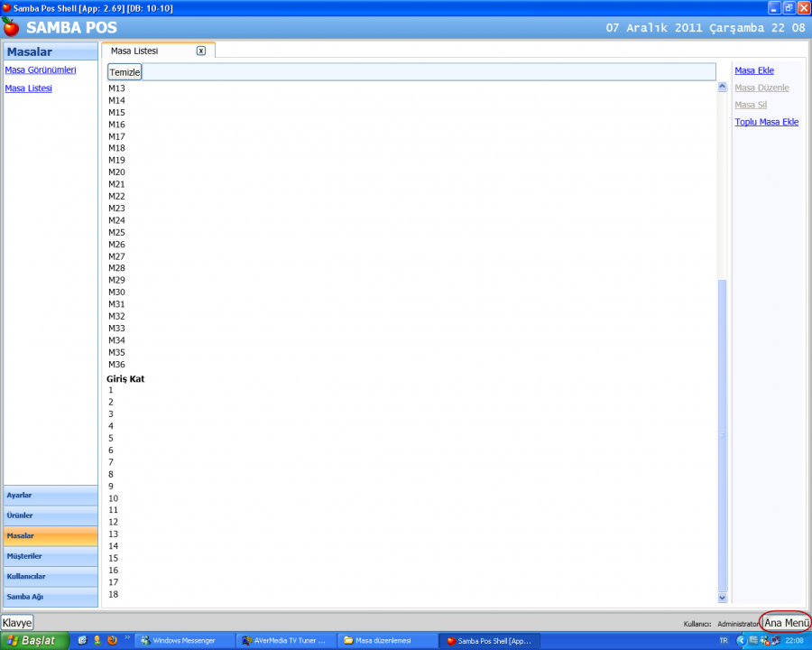Open the Ürünler section in sidebar
The width and height of the screenshot is (812, 650).
coord(51,515)
